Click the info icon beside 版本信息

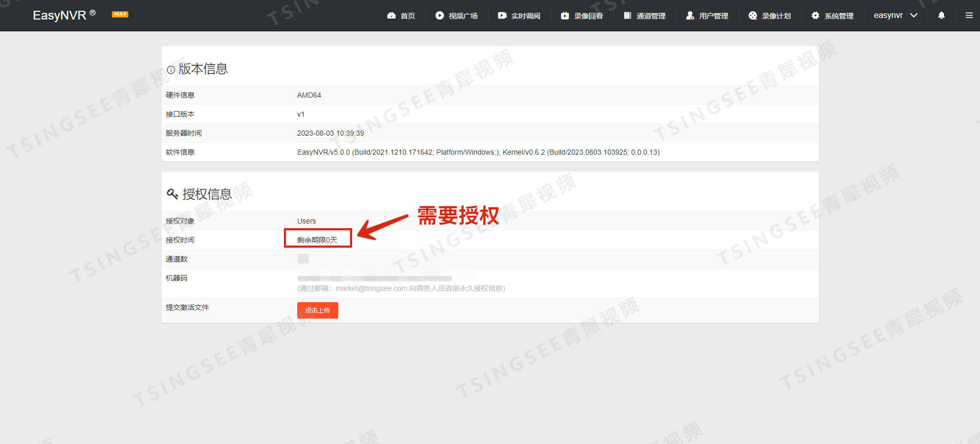point(171,70)
